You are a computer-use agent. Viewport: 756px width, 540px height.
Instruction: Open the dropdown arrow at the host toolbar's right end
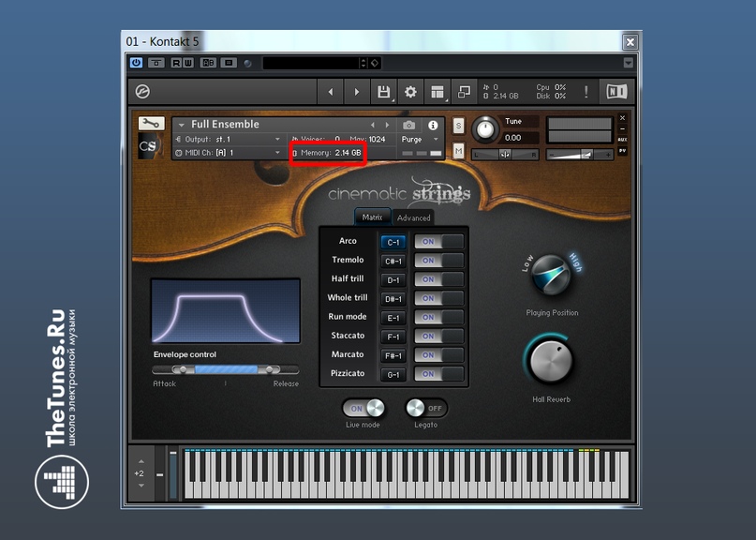click(628, 63)
